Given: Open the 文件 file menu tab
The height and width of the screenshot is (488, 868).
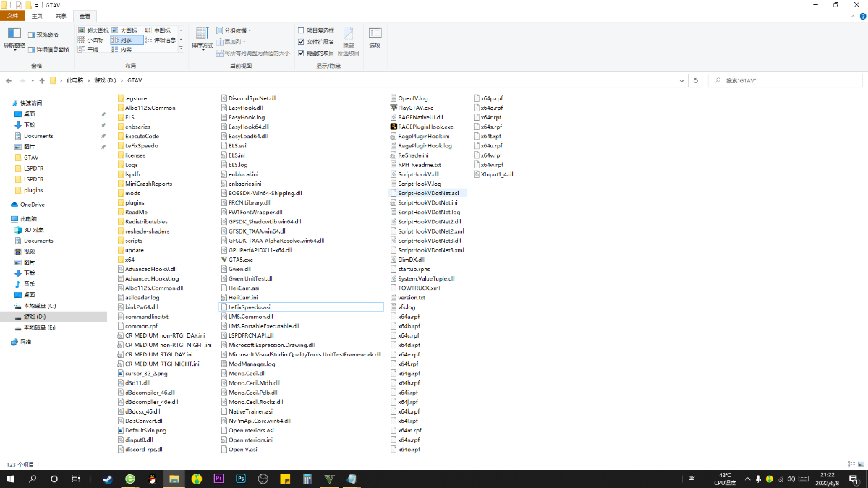Looking at the screenshot, I should (x=13, y=16).
